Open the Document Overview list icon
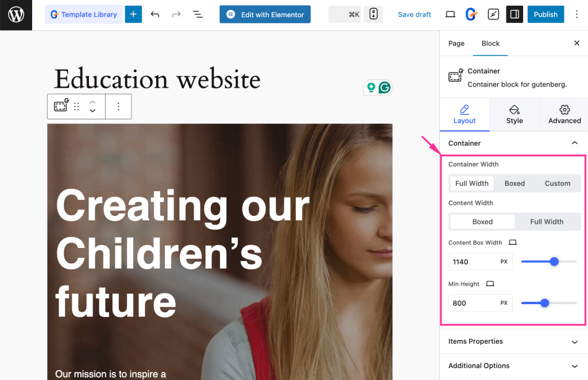Screen dimensions: 588x380 pos(198,14)
